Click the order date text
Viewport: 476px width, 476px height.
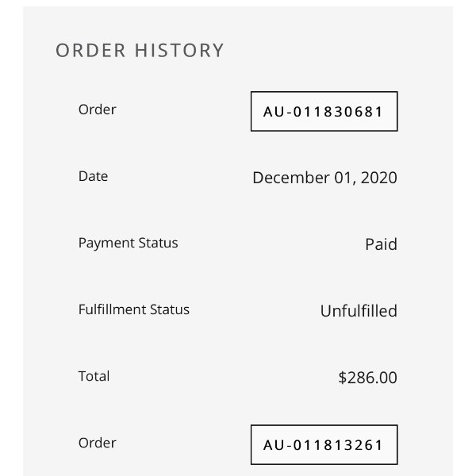[324, 178]
